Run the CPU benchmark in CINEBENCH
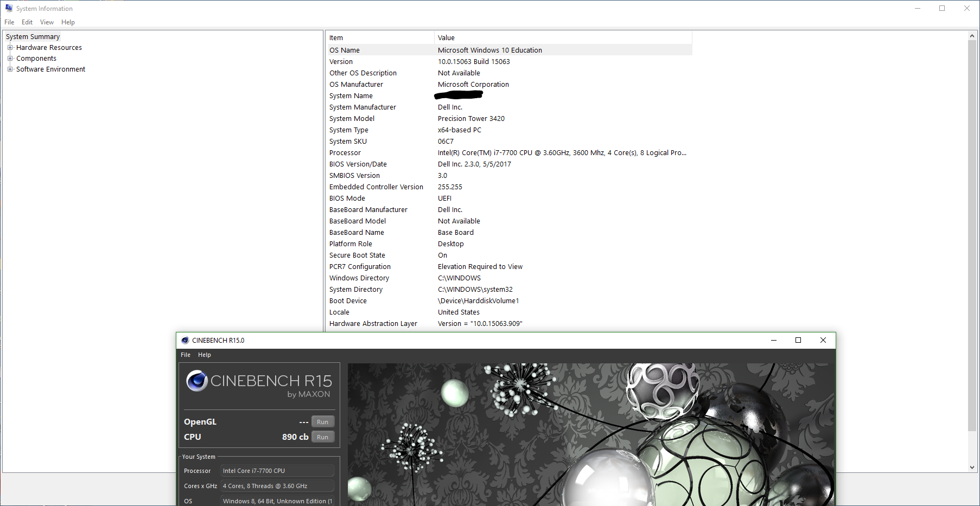 pyautogui.click(x=323, y=437)
